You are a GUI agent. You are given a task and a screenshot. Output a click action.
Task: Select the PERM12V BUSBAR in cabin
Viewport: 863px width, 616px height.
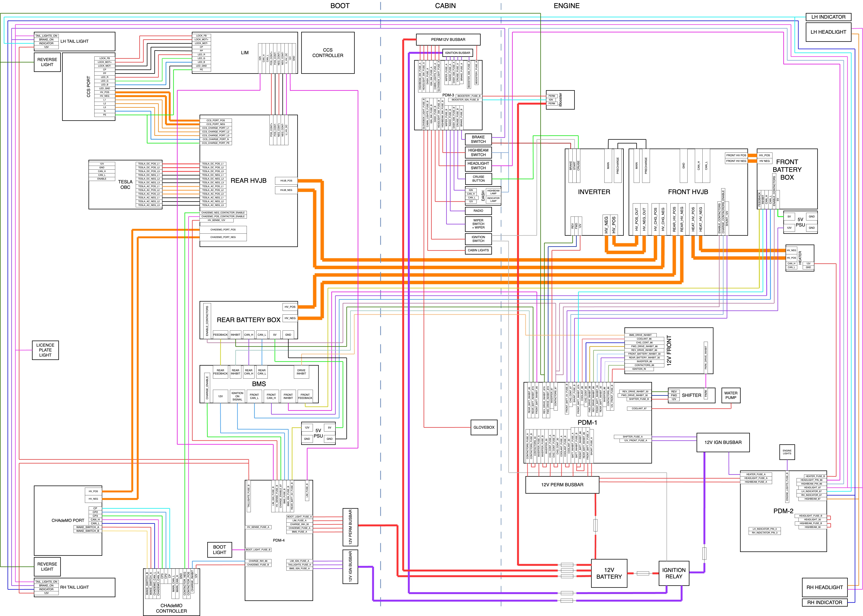click(x=448, y=40)
